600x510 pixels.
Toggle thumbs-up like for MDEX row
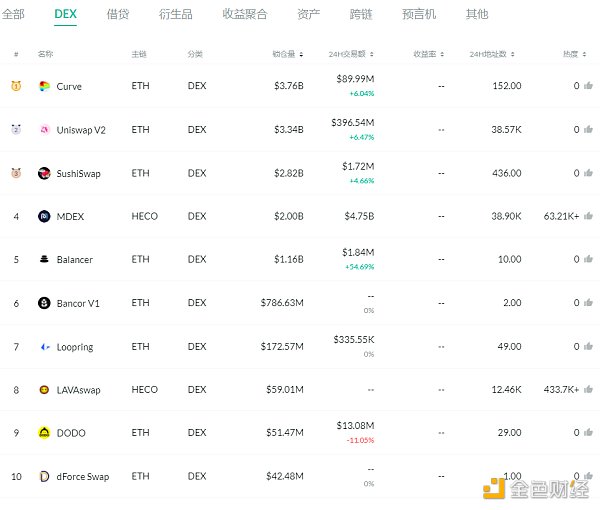point(589,216)
